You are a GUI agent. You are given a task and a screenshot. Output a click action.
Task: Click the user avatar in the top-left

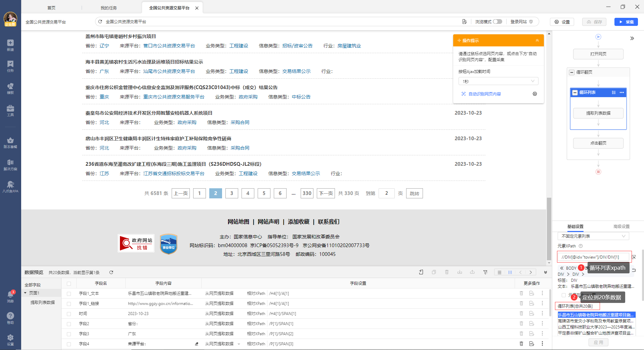(x=10, y=19)
